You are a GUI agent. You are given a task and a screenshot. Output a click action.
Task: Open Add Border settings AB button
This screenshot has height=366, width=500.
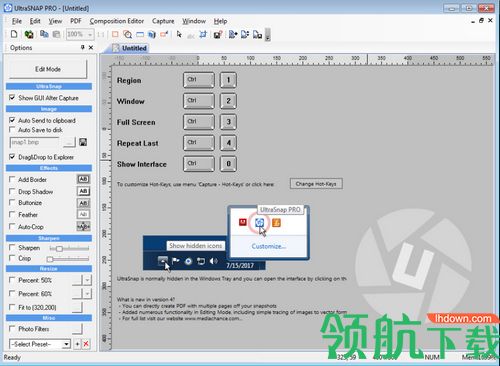(83, 179)
